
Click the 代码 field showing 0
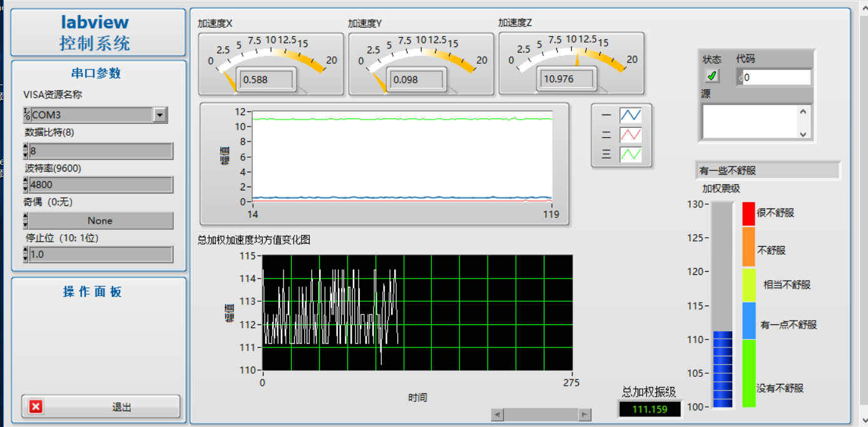[776, 78]
